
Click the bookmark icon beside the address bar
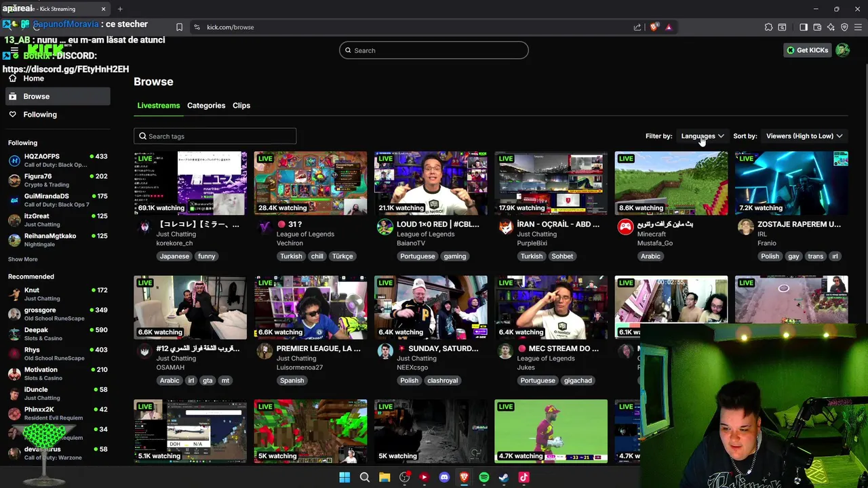179,27
